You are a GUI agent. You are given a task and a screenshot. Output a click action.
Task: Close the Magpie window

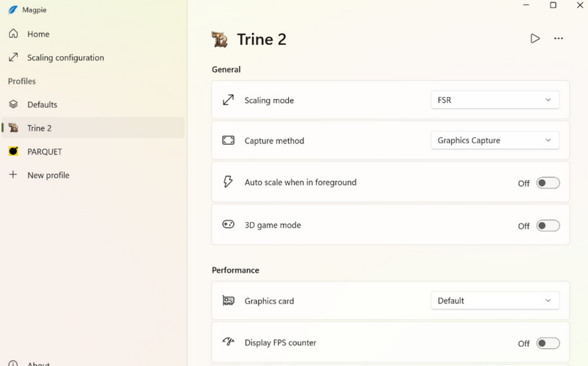(580, 5)
